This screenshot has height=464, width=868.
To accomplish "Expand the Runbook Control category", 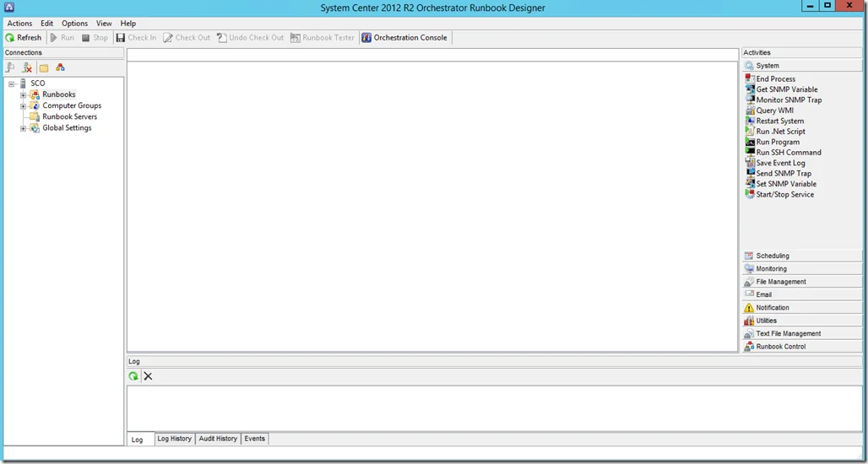I will click(x=802, y=347).
